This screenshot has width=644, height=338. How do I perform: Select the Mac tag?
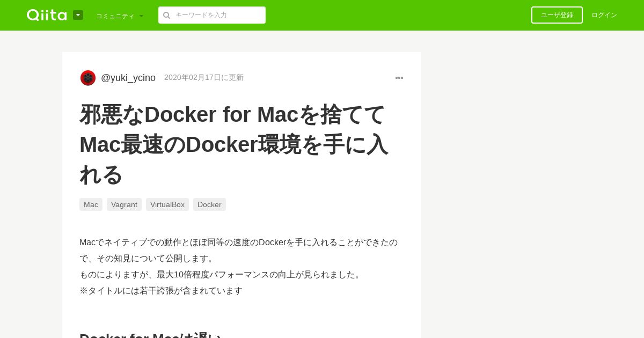click(91, 204)
